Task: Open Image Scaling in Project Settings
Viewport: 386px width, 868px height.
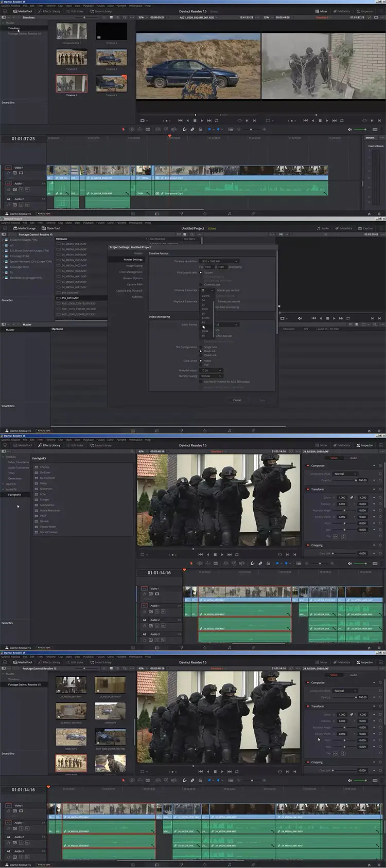Action: click(134, 266)
